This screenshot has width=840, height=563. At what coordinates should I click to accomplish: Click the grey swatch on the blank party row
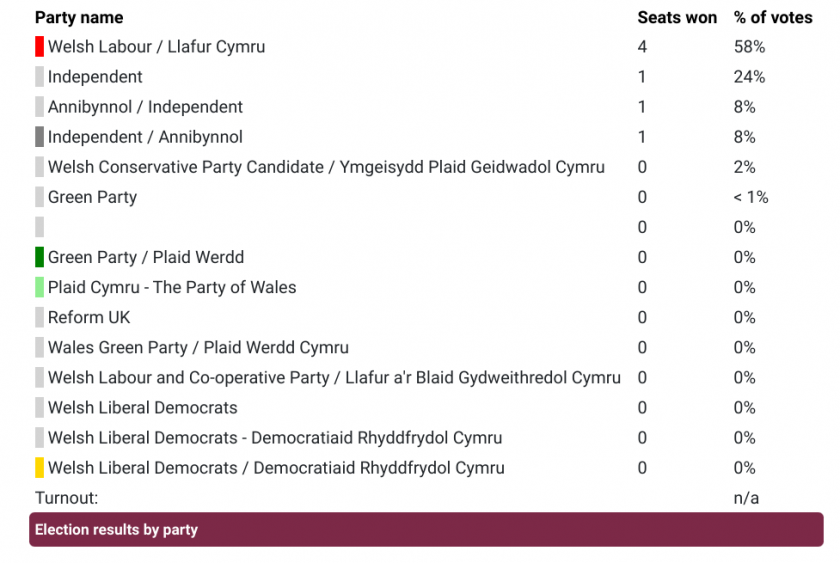click(x=39, y=227)
